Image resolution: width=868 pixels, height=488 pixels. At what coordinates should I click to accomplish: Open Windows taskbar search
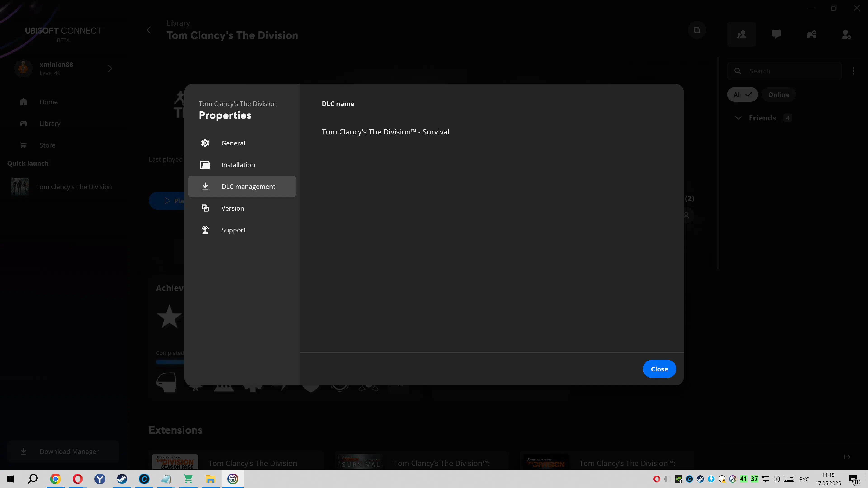(33, 479)
